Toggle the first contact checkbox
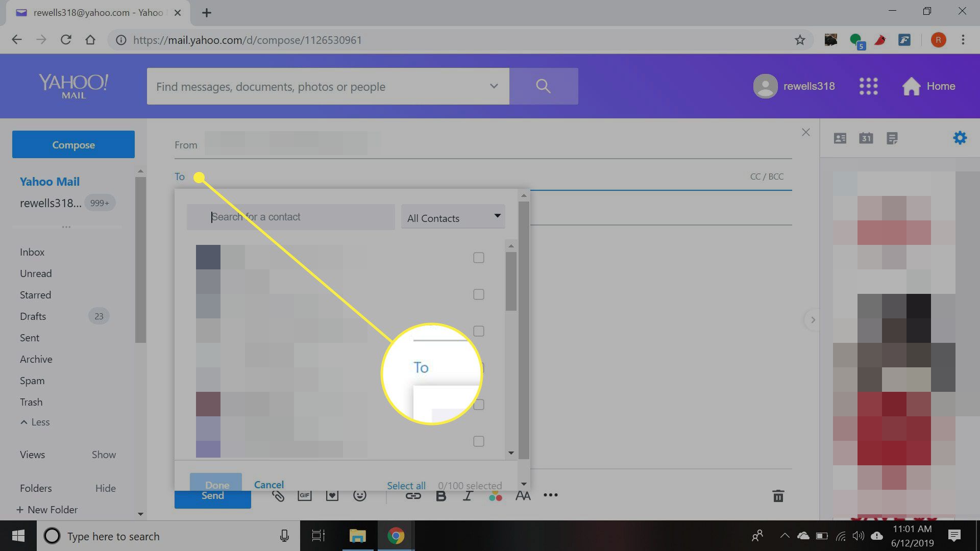 coord(479,257)
